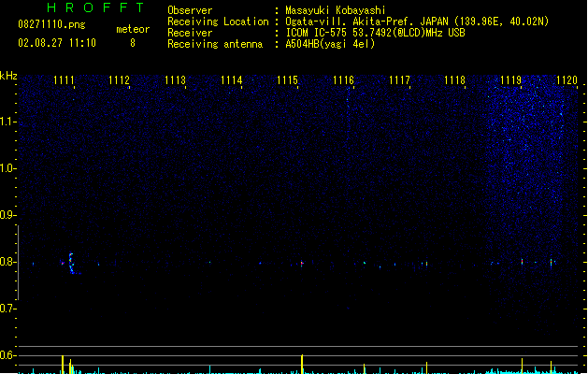
Task: Click the 1111 time axis label
Action: click(x=65, y=80)
